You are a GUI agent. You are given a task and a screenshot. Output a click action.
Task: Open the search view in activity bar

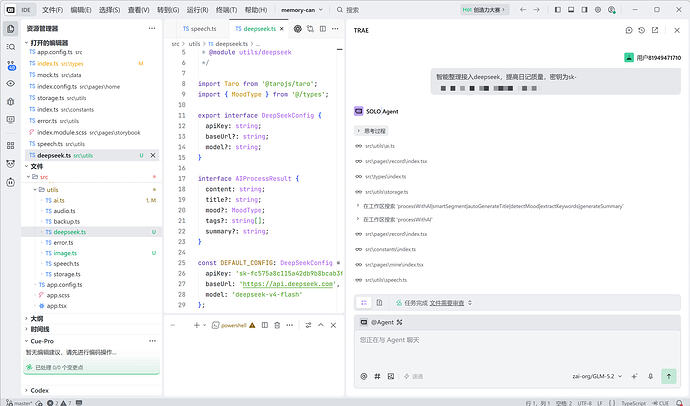(x=11, y=47)
